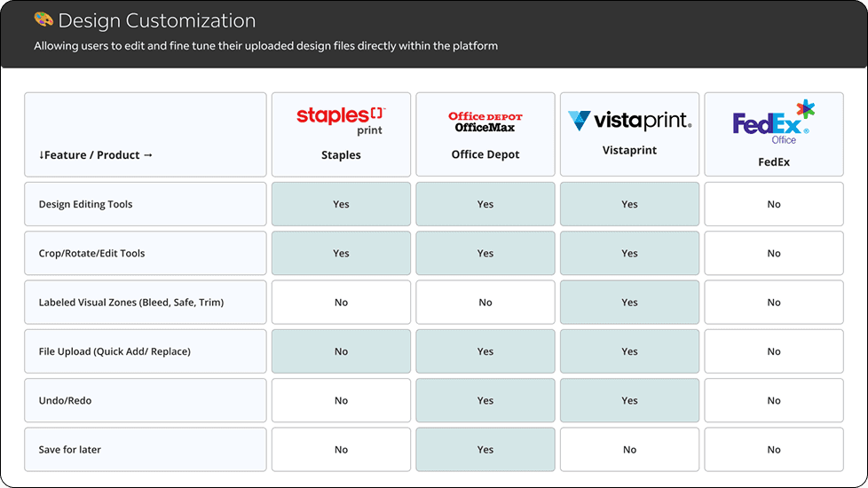
Task: Click the Vistaprint logo
Action: (x=629, y=120)
